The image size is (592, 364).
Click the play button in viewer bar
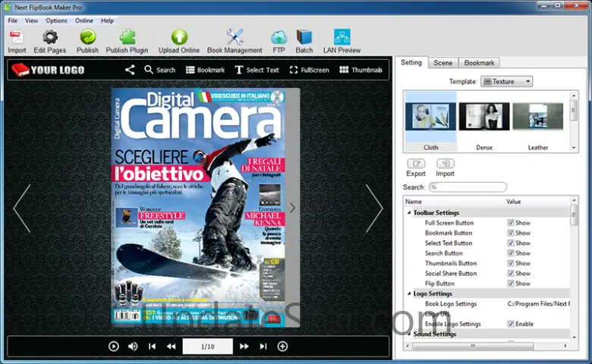coord(114,346)
